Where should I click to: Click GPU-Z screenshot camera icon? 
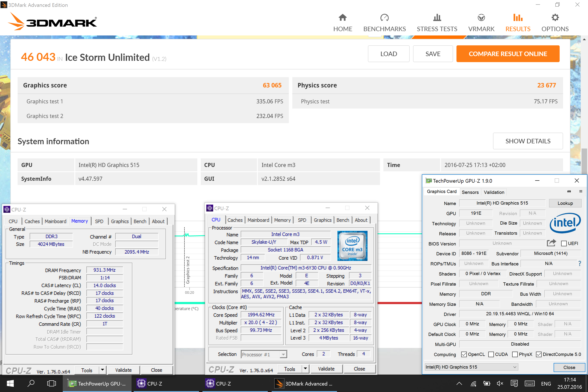pyautogui.click(x=569, y=191)
